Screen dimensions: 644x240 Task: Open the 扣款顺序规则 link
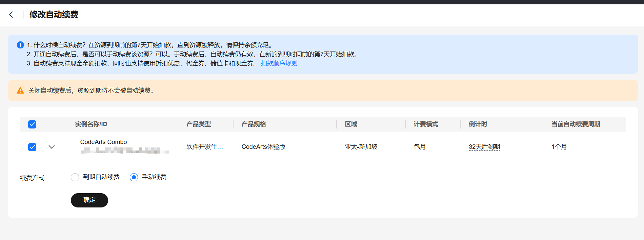[279, 63]
